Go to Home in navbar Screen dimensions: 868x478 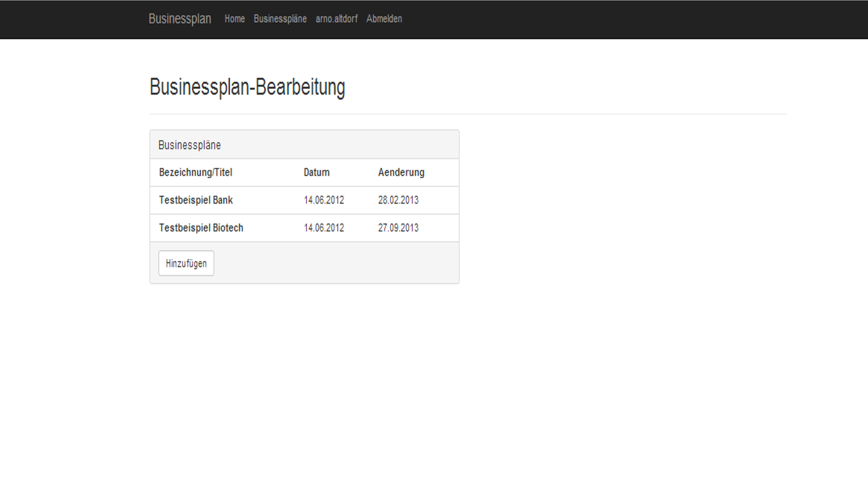pyautogui.click(x=234, y=19)
